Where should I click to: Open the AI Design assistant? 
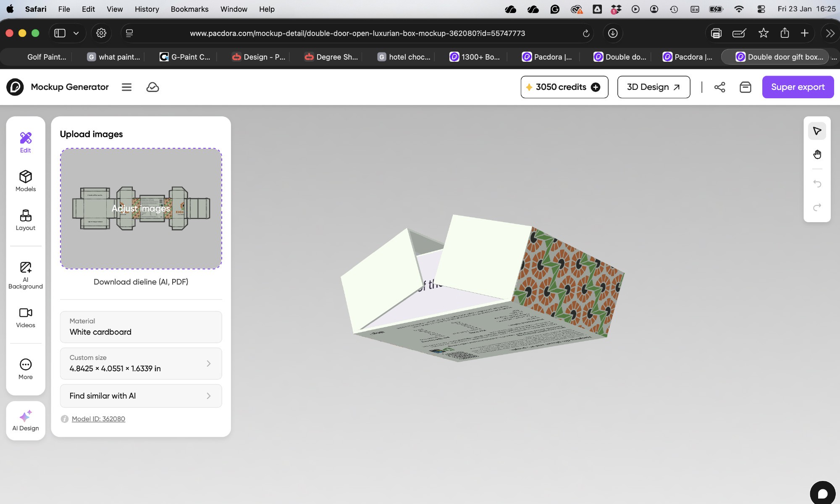pos(26,420)
